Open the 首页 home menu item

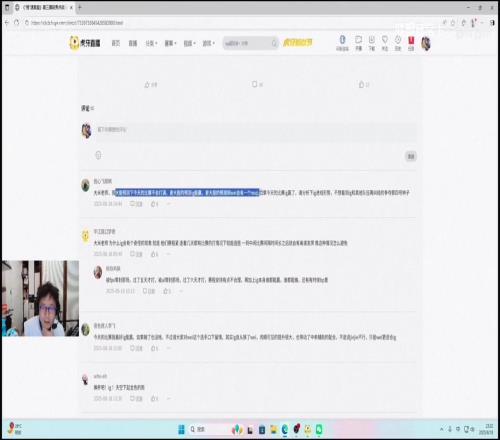pos(116,43)
